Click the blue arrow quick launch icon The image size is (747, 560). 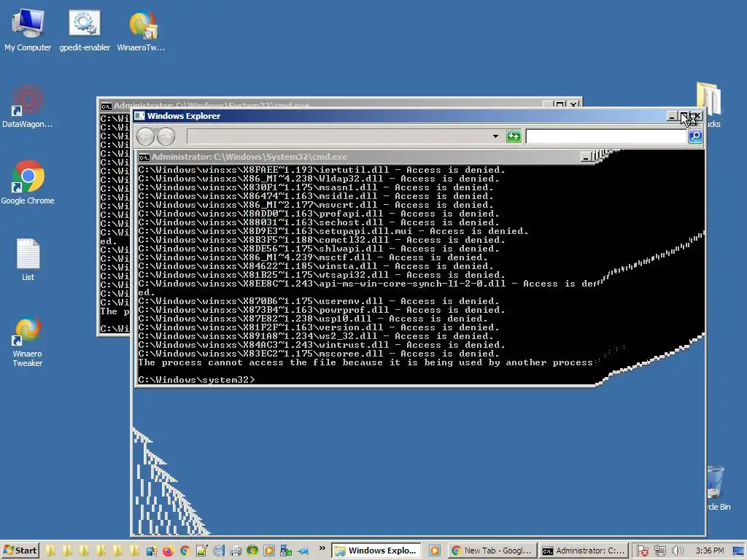303,551
